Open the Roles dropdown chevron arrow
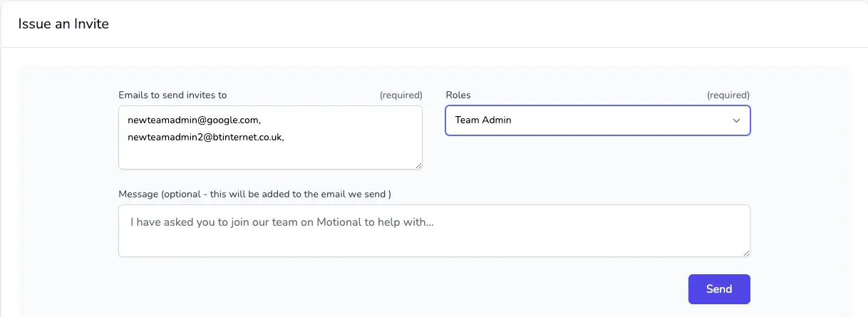This screenshot has height=317, width=868. pyautogui.click(x=736, y=120)
